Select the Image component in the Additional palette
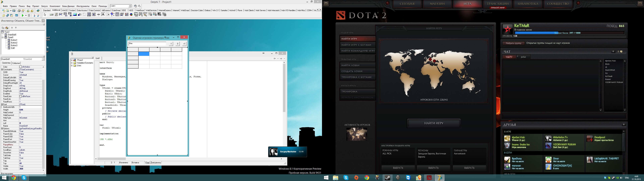Viewport: 644px width, 181px height. 75,15
